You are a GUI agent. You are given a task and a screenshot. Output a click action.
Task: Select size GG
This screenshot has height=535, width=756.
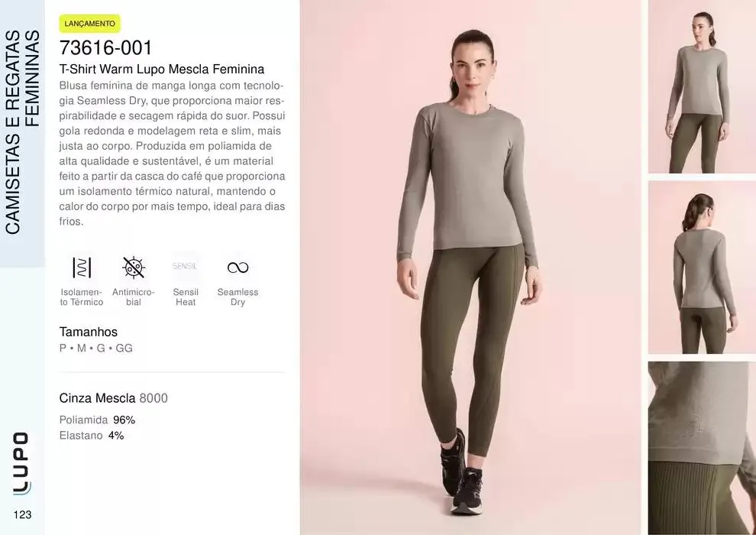124,348
